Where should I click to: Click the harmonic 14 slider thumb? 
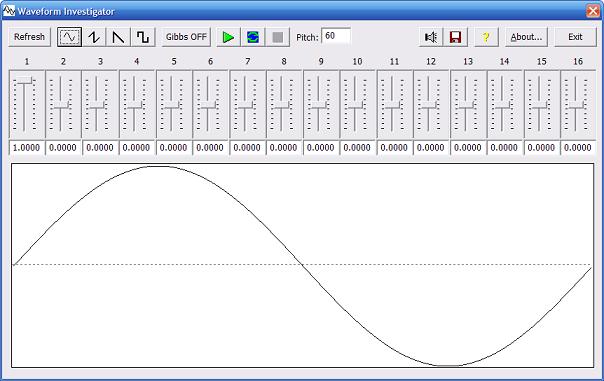502,105
